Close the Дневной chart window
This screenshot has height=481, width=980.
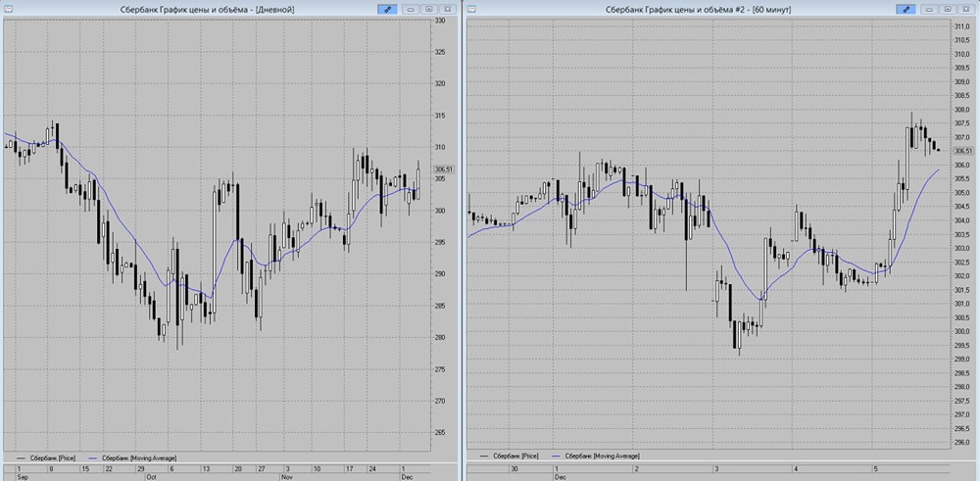pyautogui.click(x=447, y=10)
